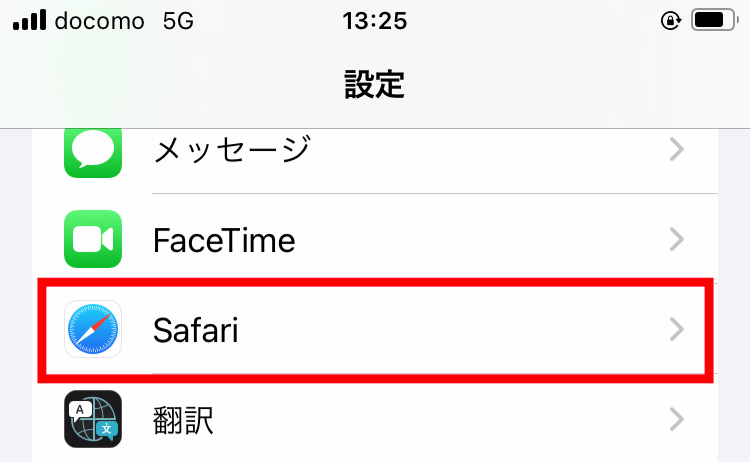Screen dimensions: 750x462
Task: Tap the FaceTime video camera icon
Action: [93, 239]
